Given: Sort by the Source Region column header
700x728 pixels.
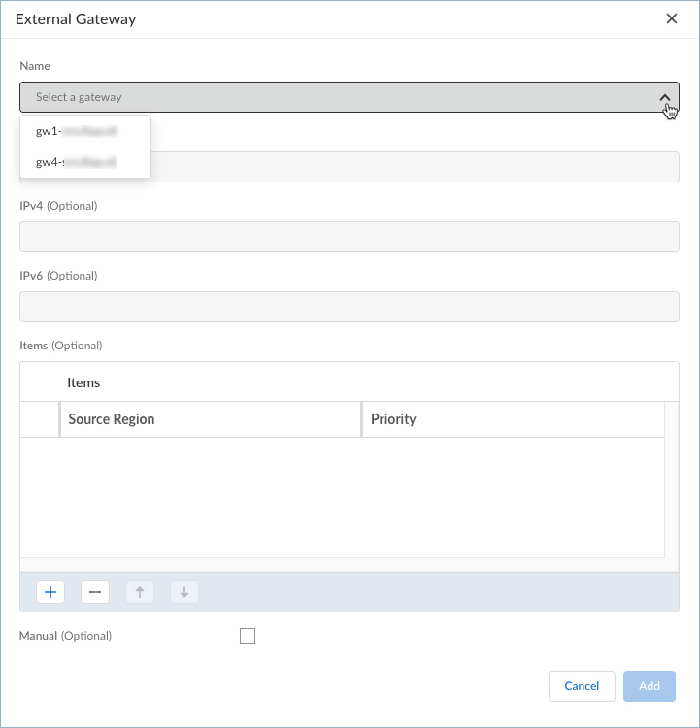Looking at the screenshot, I should point(210,419).
